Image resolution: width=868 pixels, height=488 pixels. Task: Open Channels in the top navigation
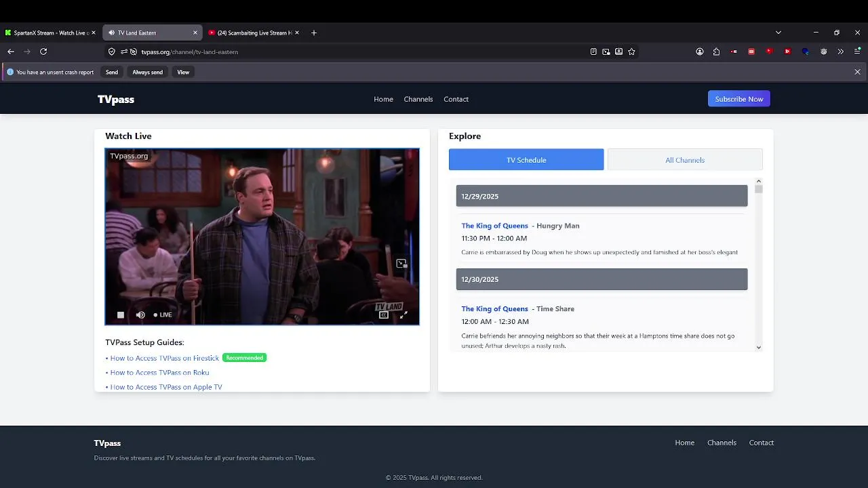pyautogui.click(x=418, y=99)
